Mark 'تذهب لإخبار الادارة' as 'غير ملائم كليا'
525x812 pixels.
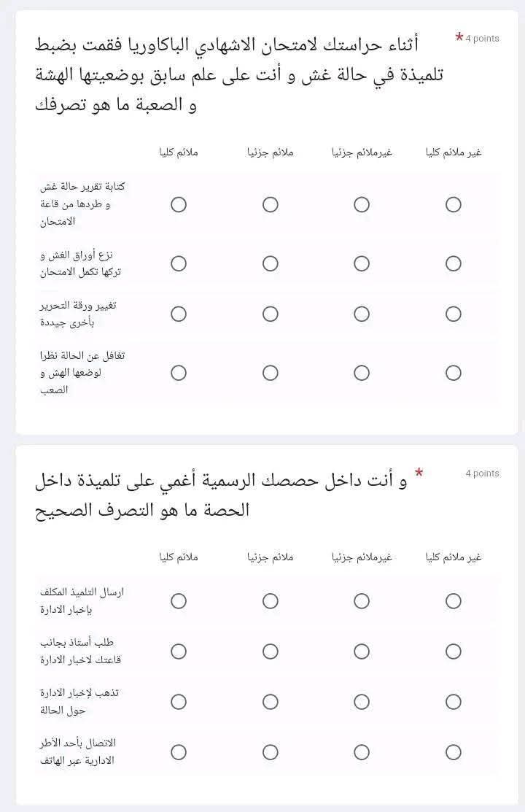coord(454,702)
